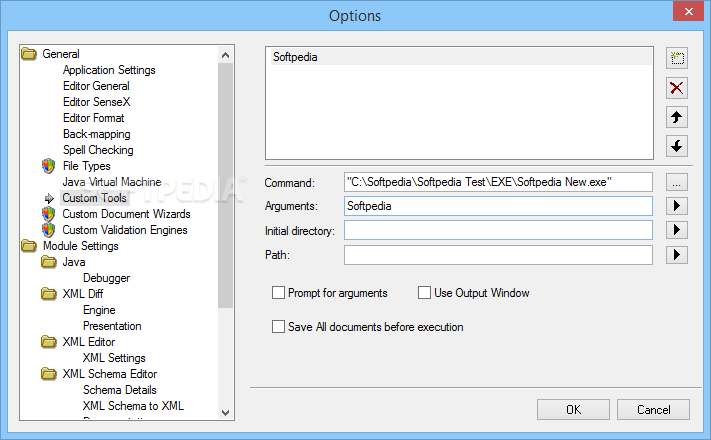Image resolution: width=711 pixels, height=440 pixels.
Task: Select Module Settings label in tree
Action: point(81,246)
